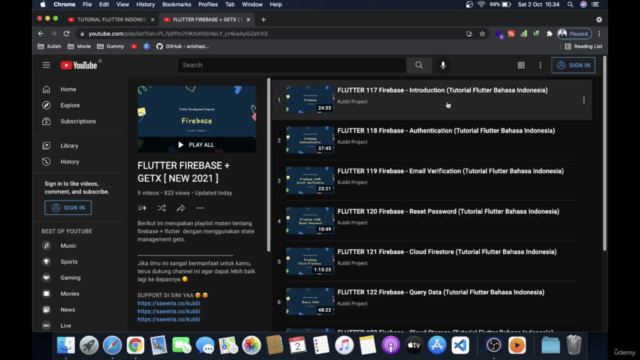640x360 pixels.
Task: Open Visual Studio Code from the Dock
Action: click(x=460, y=345)
